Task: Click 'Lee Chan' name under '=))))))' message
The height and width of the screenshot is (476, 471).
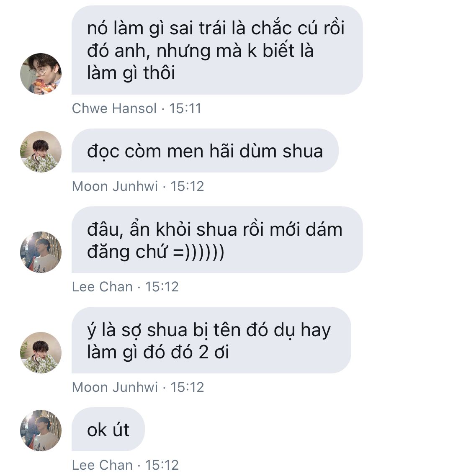Action: click(102, 287)
